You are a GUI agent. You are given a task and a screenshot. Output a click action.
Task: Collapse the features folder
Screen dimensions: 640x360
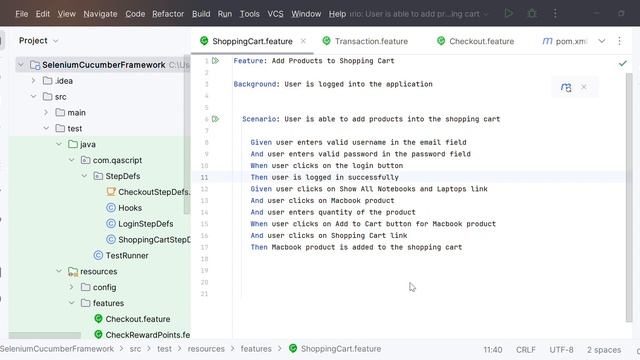[71, 303]
